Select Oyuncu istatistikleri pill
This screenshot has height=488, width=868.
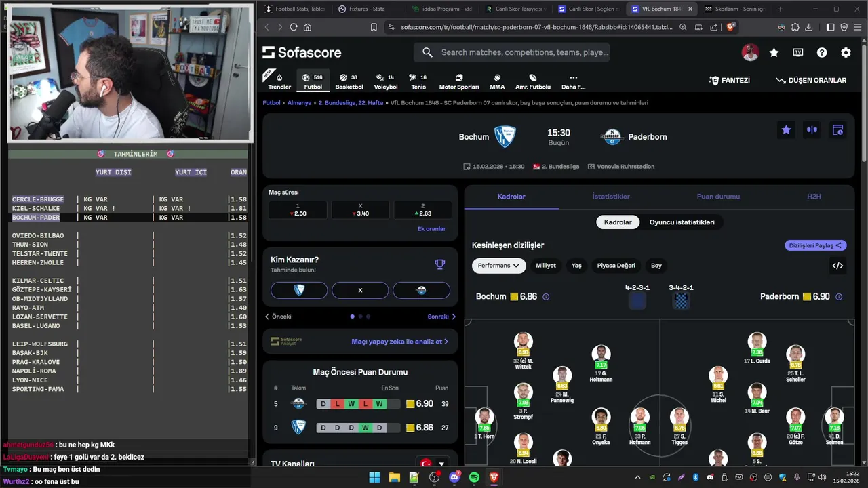pyautogui.click(x=682, y=222)
